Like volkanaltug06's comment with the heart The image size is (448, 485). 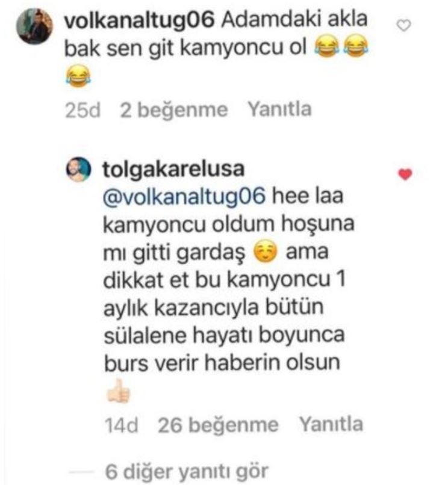click(403, 25)
